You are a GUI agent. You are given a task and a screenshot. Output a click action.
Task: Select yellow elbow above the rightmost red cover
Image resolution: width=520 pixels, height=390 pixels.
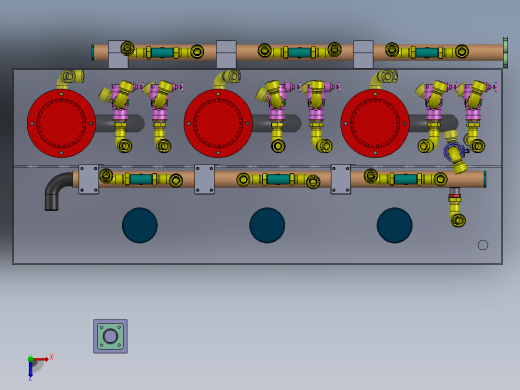[384, 79]
